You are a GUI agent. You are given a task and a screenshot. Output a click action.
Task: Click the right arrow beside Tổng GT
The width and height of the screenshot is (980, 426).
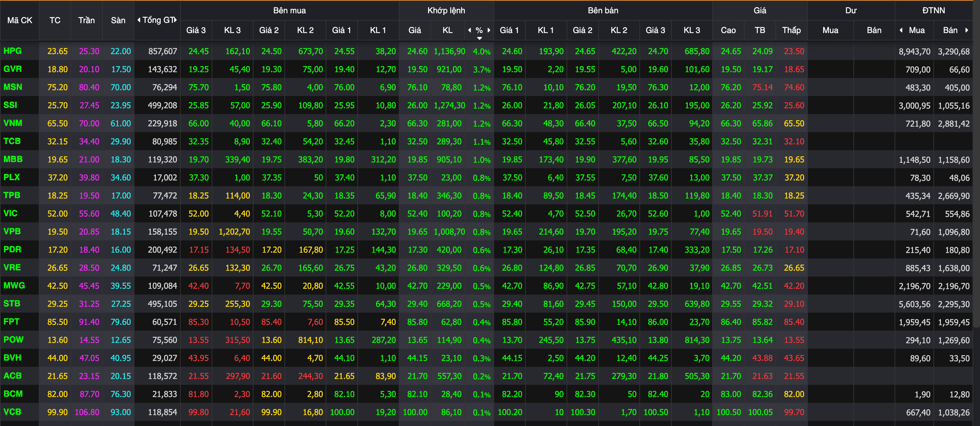coord(175,20)
